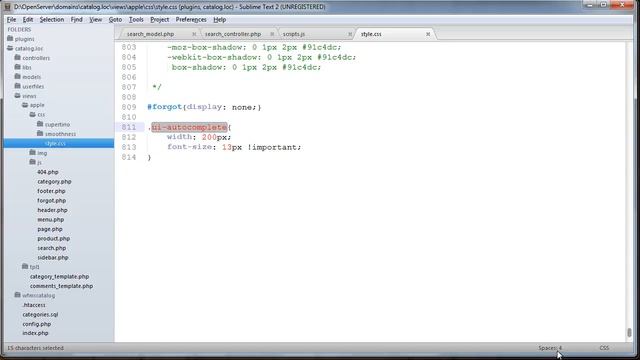The height and width of the screenshot is (360, 640).
Task: Open product.php from the sidebar
Action: click(x=53, y=238)
